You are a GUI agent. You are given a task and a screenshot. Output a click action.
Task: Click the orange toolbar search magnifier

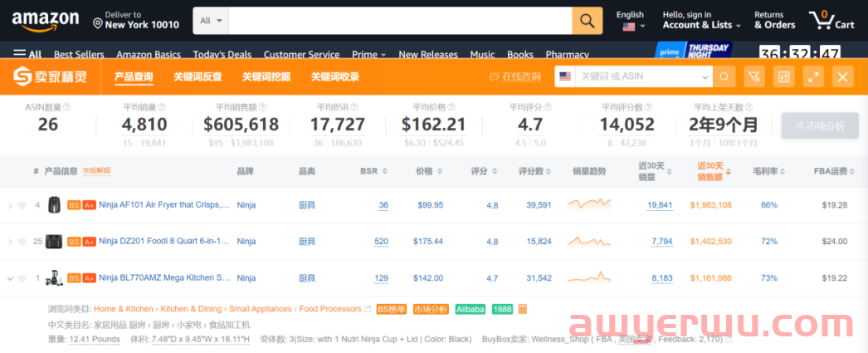[x=724, y=76]
